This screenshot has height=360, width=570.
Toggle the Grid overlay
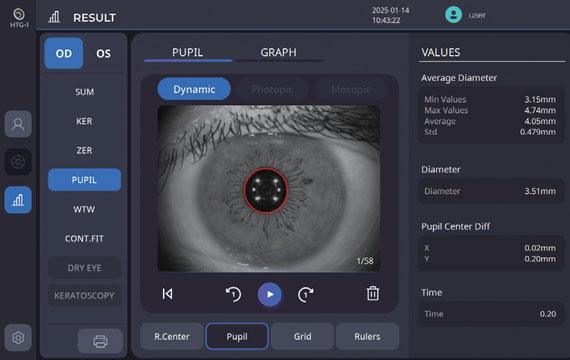click(302, 336)
